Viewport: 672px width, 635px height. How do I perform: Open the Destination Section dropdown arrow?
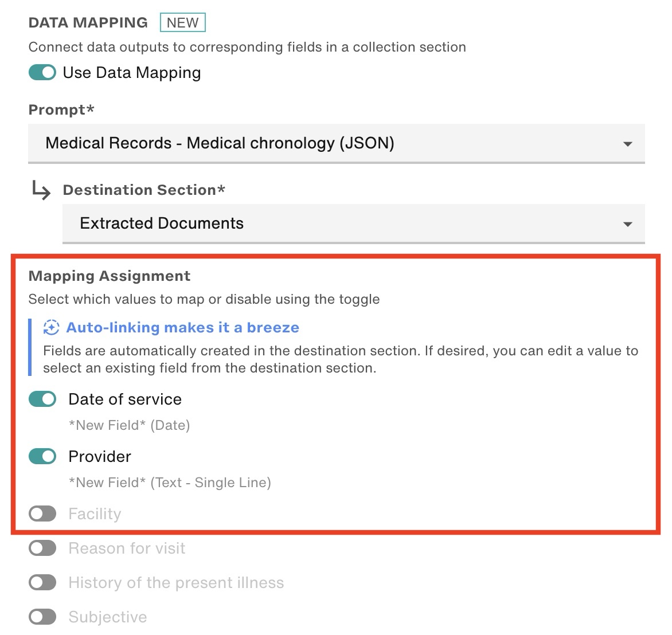tap(627, 224)
